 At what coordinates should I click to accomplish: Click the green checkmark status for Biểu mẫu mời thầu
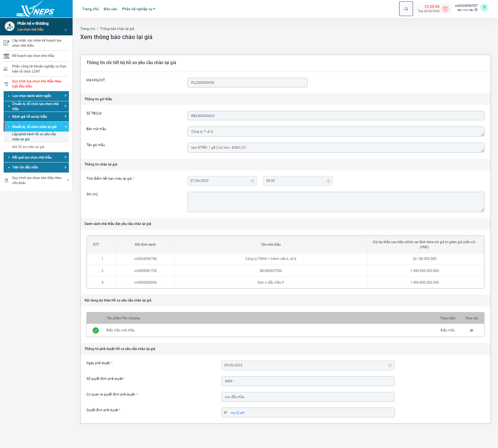click(x=96, y=331)
